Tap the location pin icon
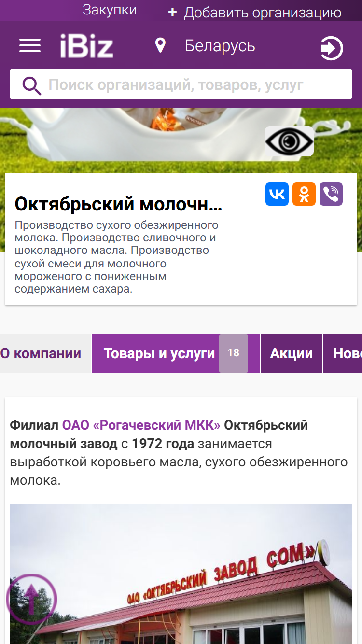 (x=160, y=46)
